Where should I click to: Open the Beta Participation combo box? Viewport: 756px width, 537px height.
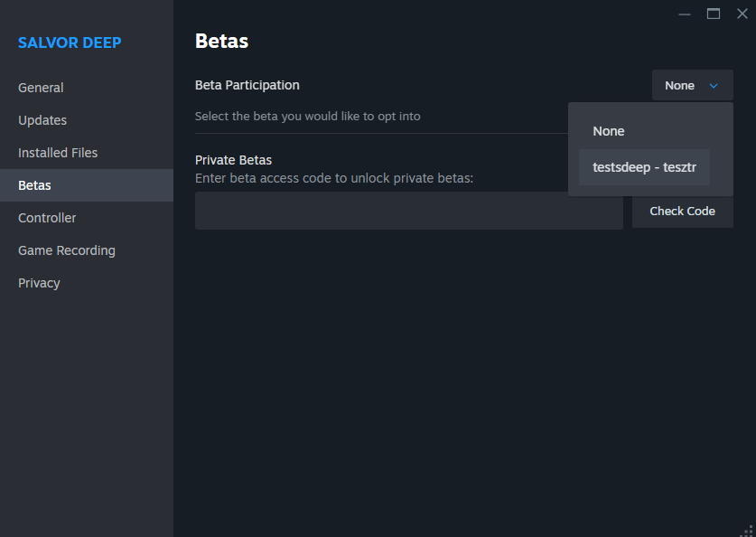(692, 85)
